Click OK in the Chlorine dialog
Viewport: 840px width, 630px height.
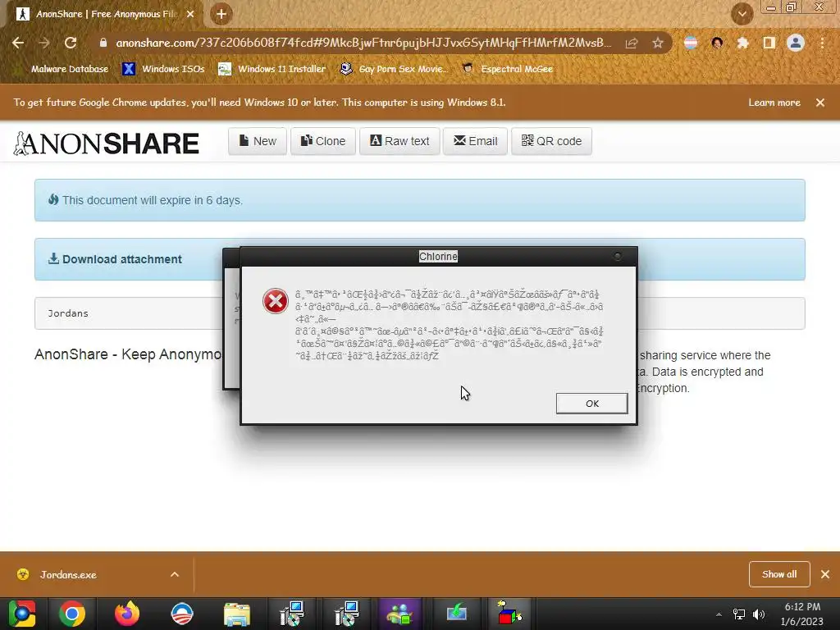592,404
